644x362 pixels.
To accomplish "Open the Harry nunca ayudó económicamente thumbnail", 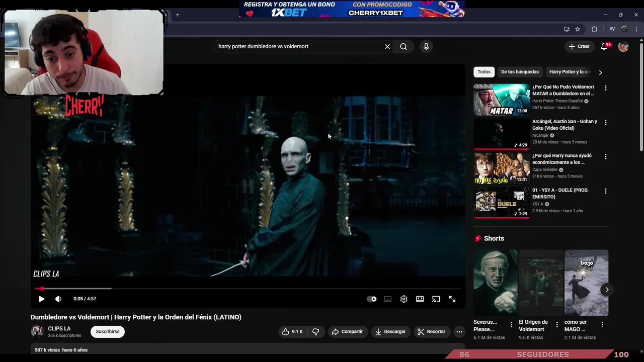I will pos(502,168).
